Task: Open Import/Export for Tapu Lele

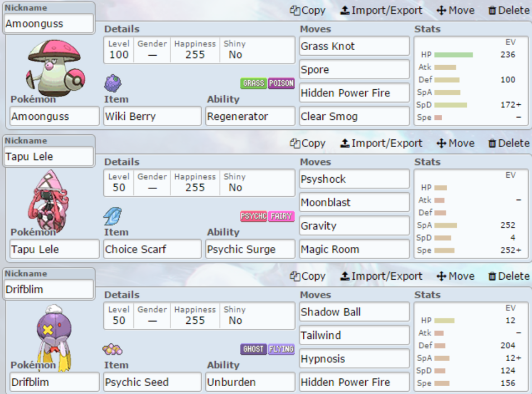Action: coord(381,143)
